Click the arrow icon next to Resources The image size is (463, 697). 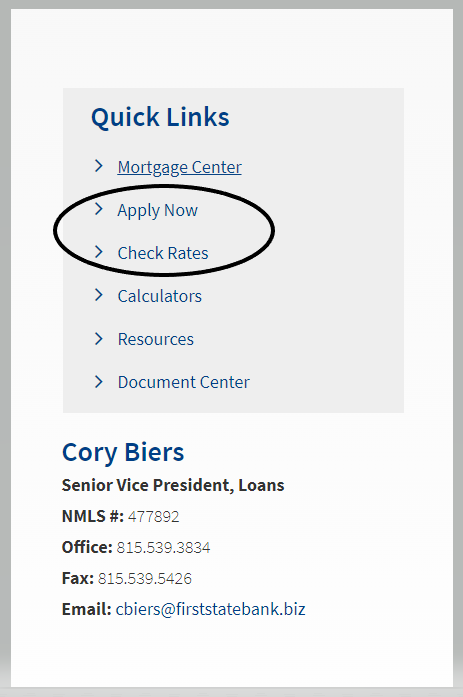[99, 338]
